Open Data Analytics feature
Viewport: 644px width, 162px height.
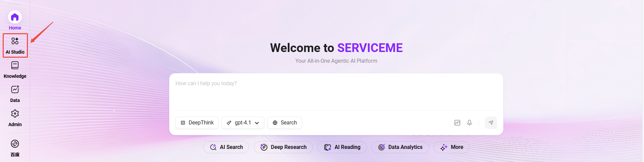point(400,147)
